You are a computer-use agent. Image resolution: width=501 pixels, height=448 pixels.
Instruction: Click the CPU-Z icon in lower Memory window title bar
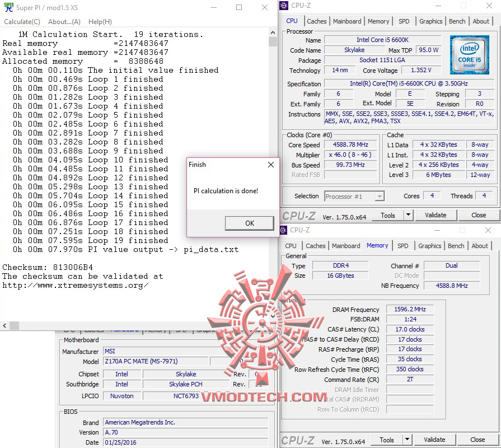[283, 230]
